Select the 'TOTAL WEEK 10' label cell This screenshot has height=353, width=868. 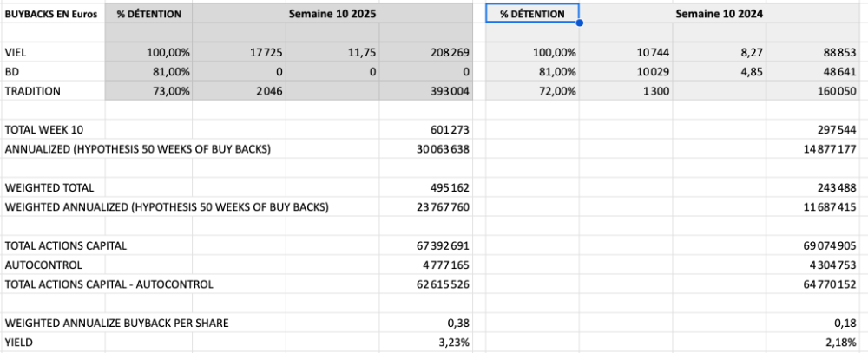[52, 129]
